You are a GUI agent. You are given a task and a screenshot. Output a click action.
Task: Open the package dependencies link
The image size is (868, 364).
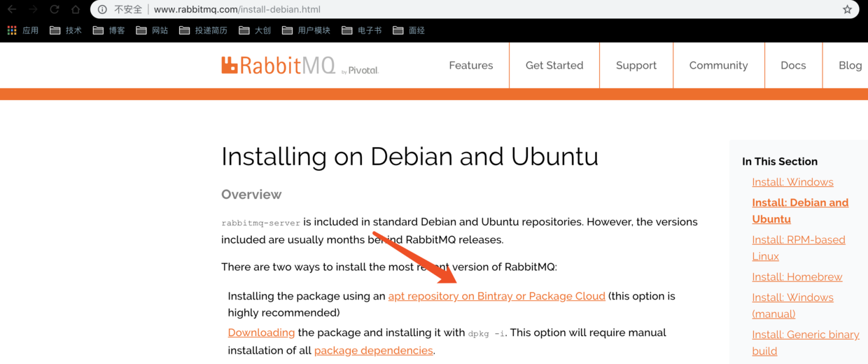click(373, 351)
